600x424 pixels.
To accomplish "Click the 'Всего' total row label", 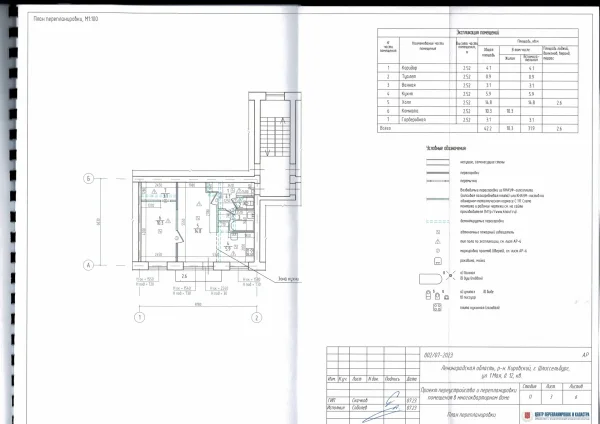I will (385, 128).
